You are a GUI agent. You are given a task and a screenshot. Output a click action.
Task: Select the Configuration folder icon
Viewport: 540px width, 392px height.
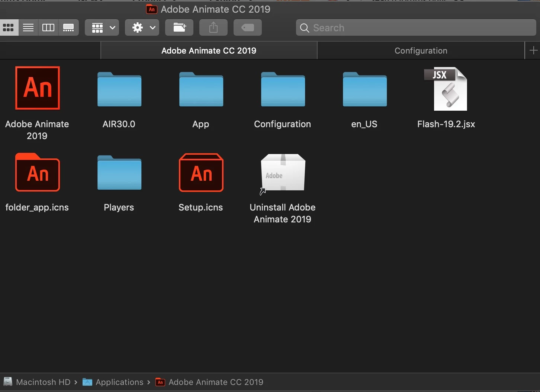pos(283,89)
